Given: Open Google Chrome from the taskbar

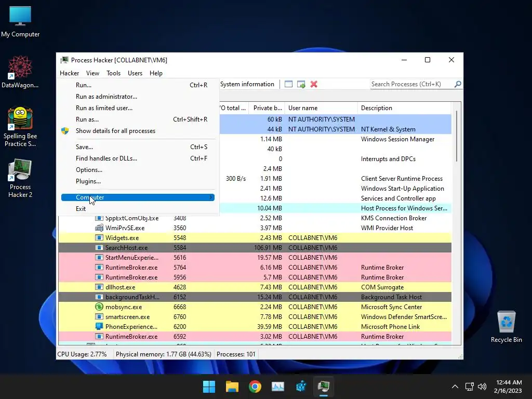Looking at the screenshot, I should tap(255, 387).
